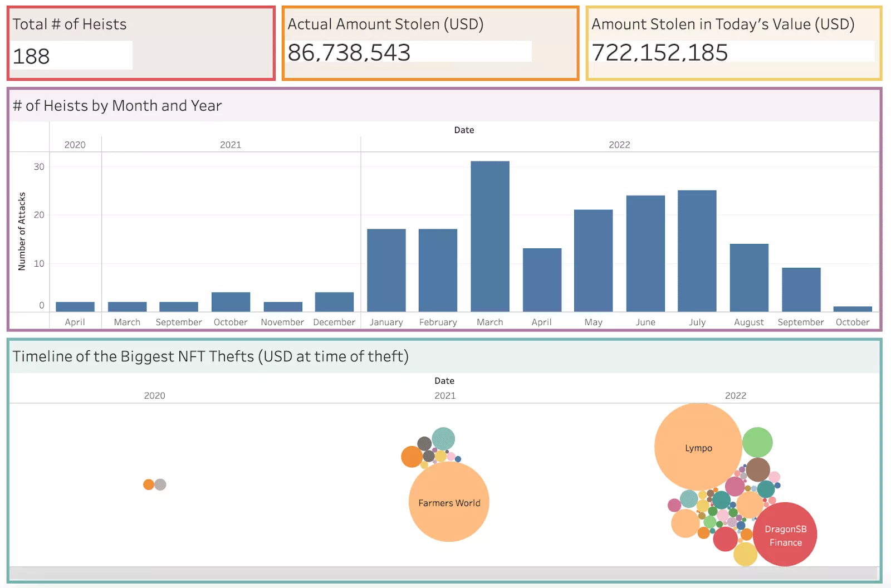Screen dimensions: 891x588
Task: Select the Farmers World bubble
Action: (449, 502)
